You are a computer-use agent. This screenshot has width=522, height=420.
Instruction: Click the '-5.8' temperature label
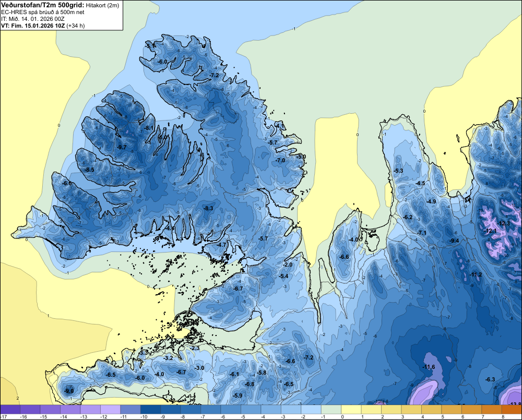click(x=262, y=373)
